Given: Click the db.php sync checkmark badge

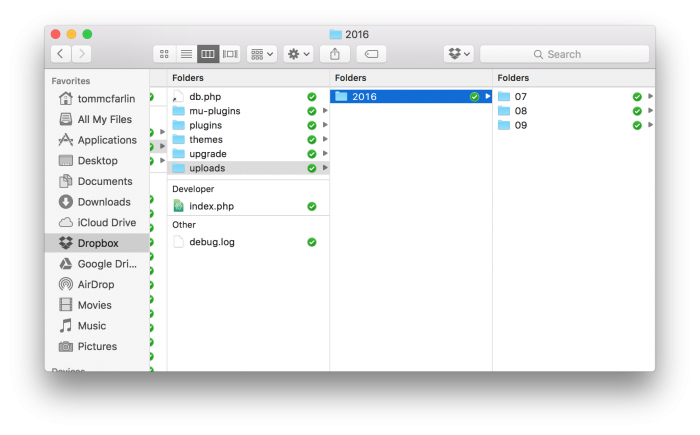Looking at the screenshot, I should click(312, 97).
